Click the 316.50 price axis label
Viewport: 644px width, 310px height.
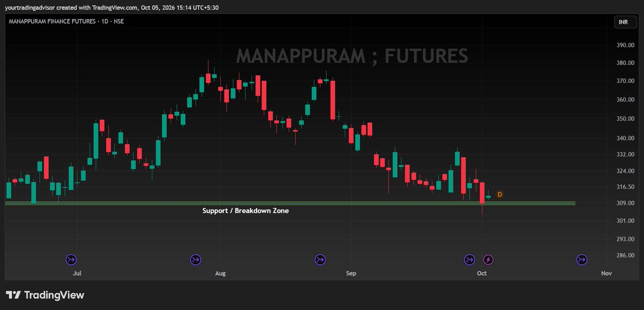coord(626,187)
